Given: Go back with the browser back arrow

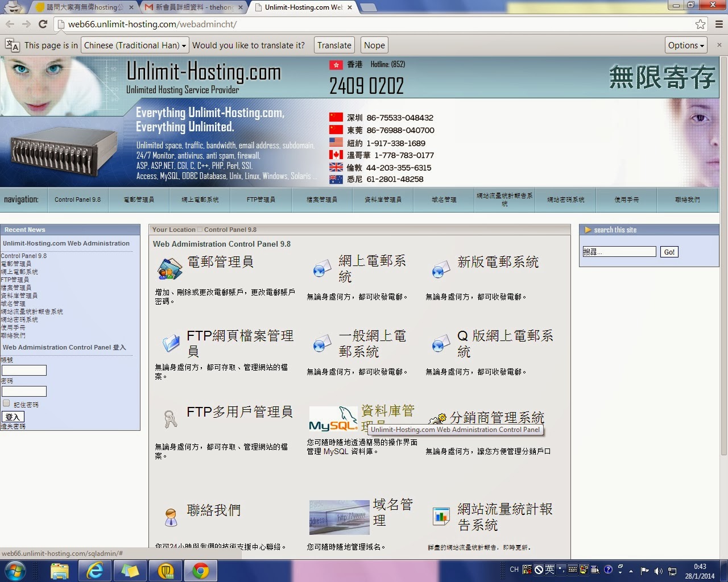Looking at the screenshot, I should tap(10, 24).
